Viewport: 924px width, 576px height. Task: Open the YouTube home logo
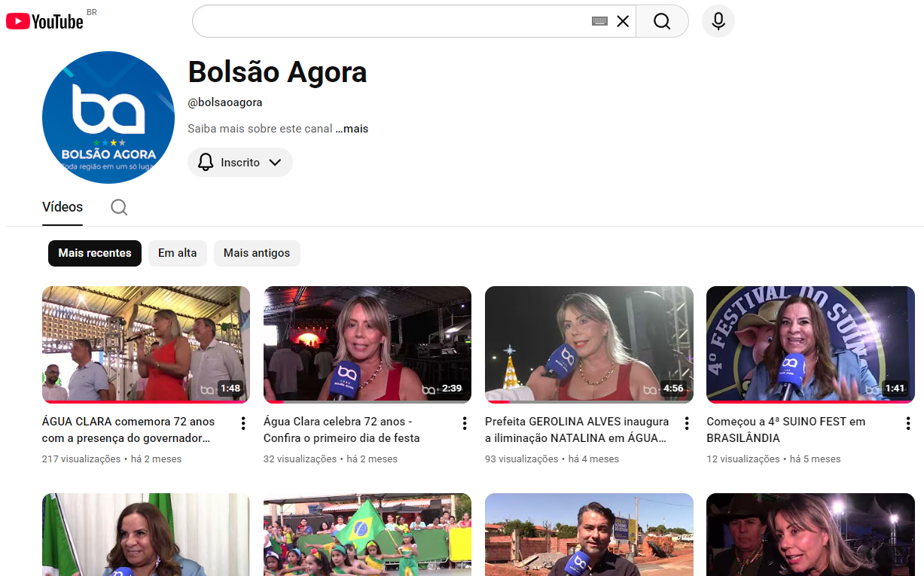pyautogui.click(x=44, y=21)
